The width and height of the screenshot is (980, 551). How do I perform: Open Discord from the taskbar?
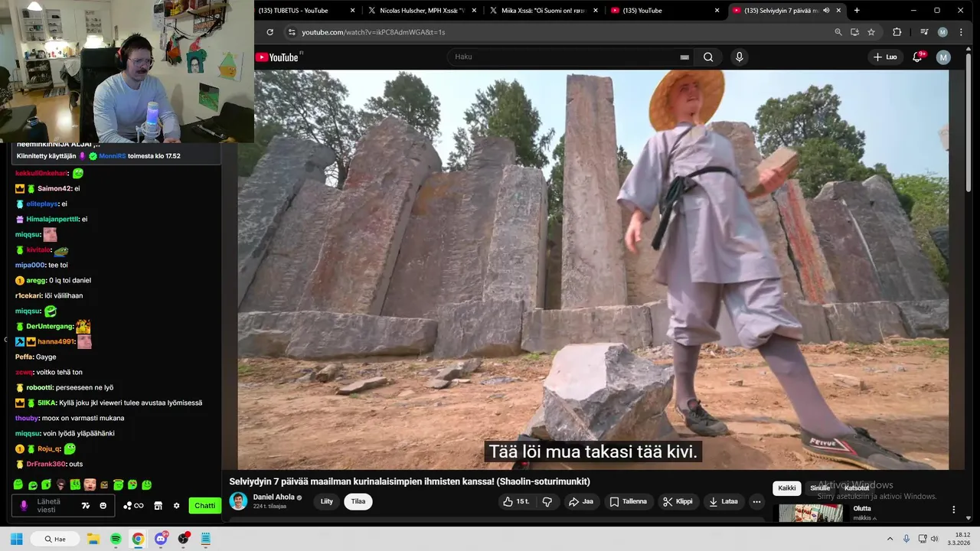click(161, 539)
